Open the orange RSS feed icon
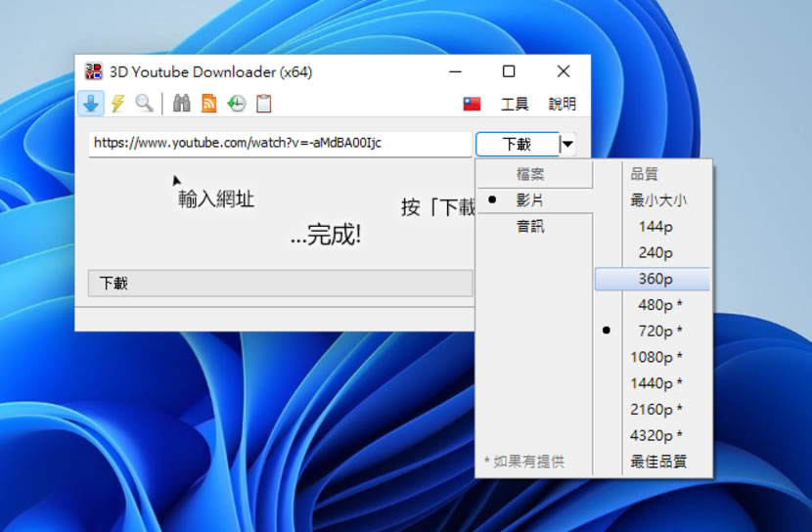 click(x=209, y=104)
